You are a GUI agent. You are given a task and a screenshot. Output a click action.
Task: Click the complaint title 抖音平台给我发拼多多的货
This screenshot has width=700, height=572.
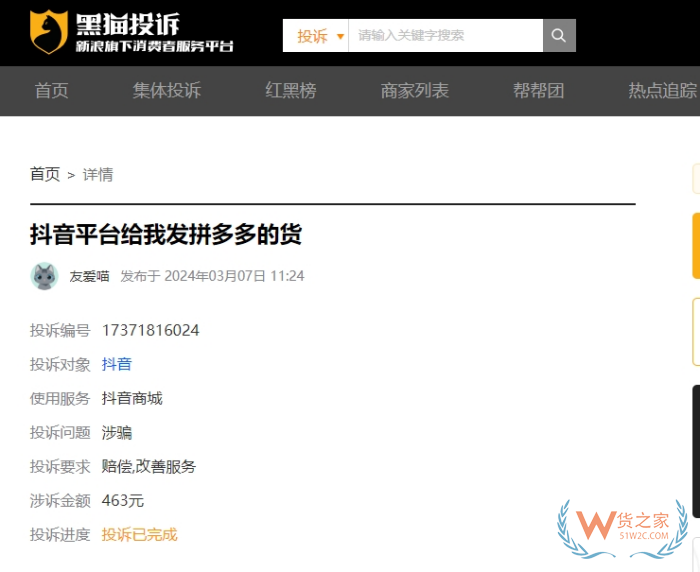166,235
